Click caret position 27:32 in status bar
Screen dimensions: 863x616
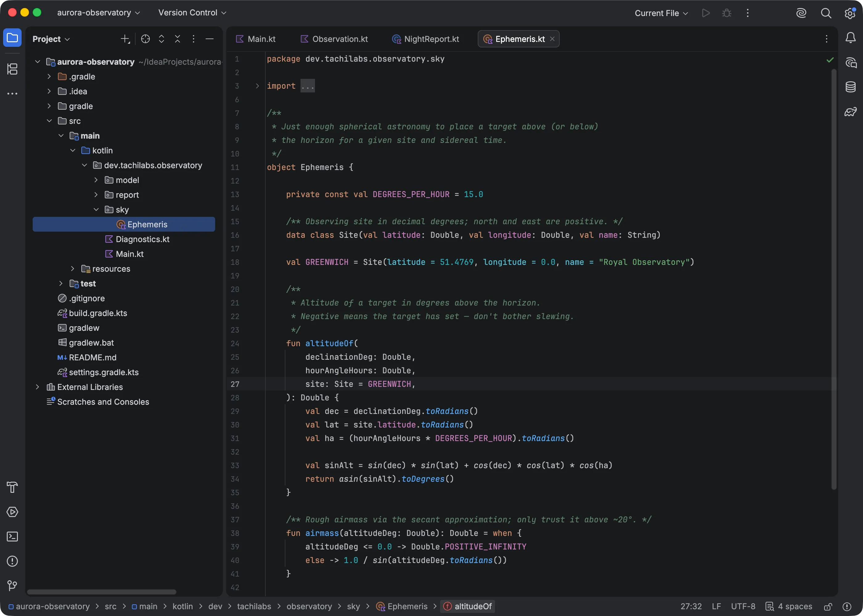[x=691, y=606]
